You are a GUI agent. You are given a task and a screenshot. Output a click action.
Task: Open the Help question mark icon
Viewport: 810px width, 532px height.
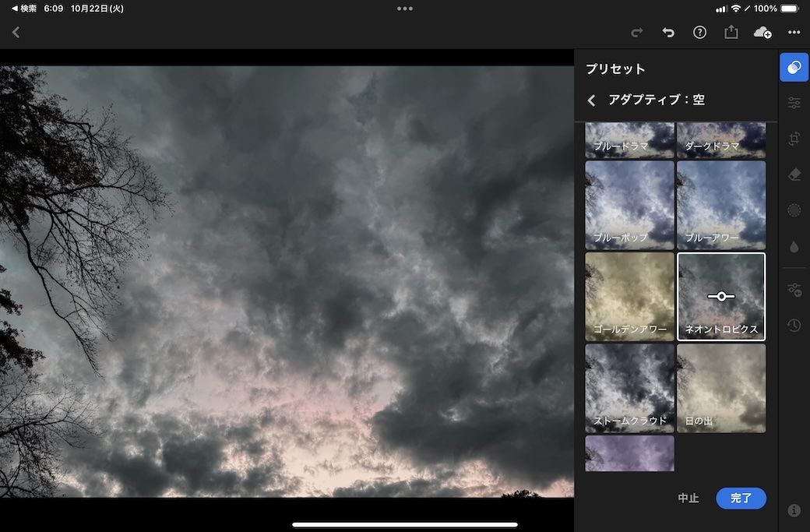pos(699,32)
